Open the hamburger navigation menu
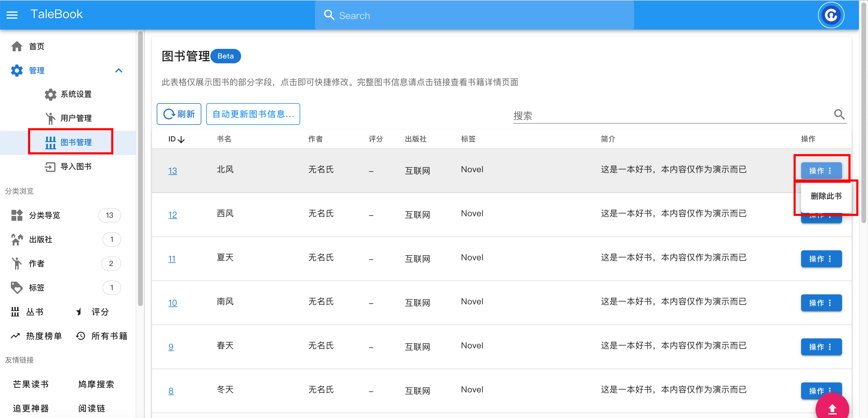 [x=12, y=15]
